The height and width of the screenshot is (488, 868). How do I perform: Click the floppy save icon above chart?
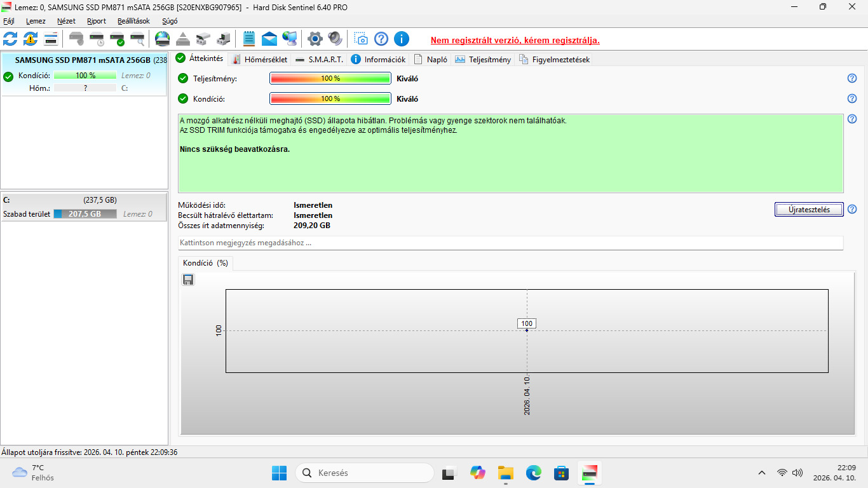188,280
